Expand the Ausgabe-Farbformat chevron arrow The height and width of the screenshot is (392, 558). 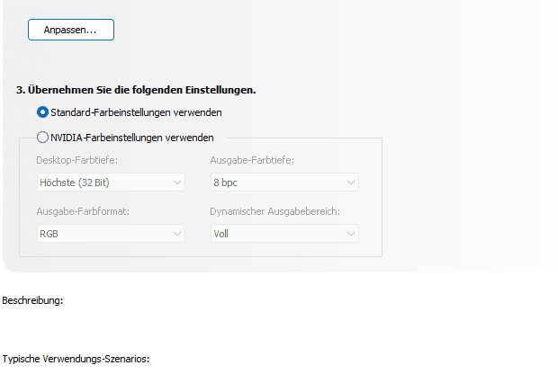click(176, 233)
